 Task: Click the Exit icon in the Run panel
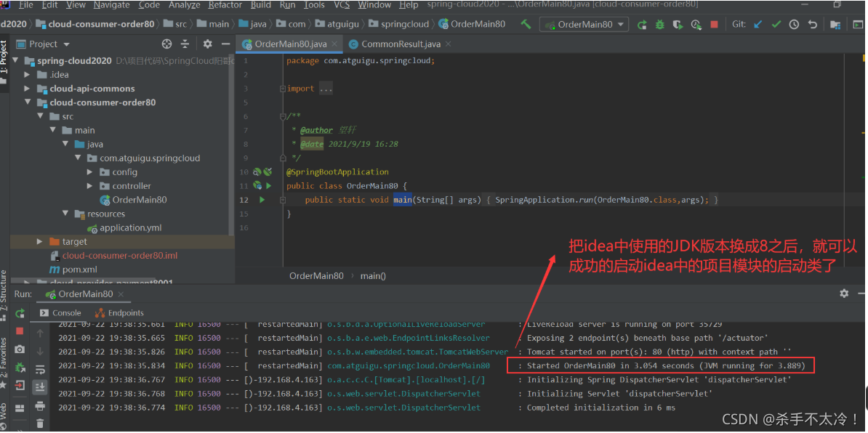[x=20, y=385]
